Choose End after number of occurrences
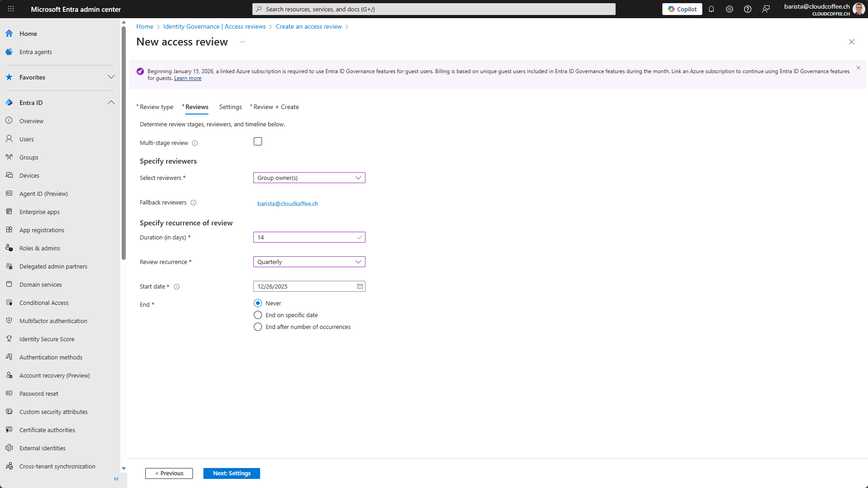The height and width of the screenshot is (488, 868). click(258, 327)
